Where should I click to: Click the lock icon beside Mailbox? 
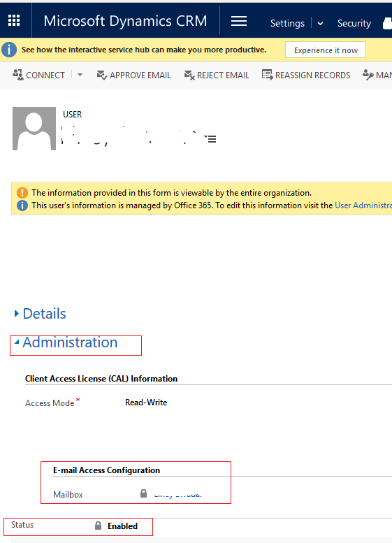tap(143, 493)
